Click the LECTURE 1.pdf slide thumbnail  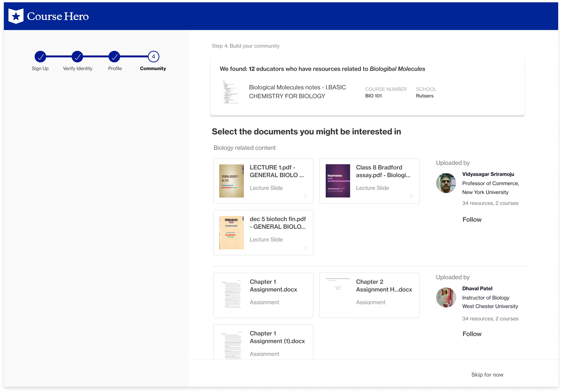(231, 181)
